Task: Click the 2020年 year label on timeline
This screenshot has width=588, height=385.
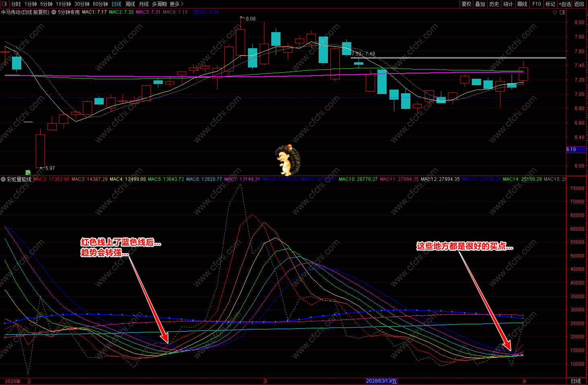Action: [x=13, y=381]
